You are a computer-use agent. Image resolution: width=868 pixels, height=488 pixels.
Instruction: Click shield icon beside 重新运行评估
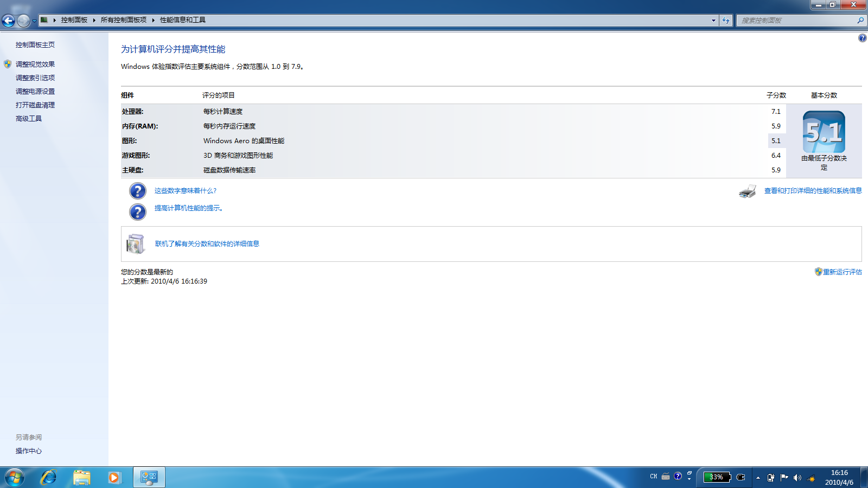(819, 272)
